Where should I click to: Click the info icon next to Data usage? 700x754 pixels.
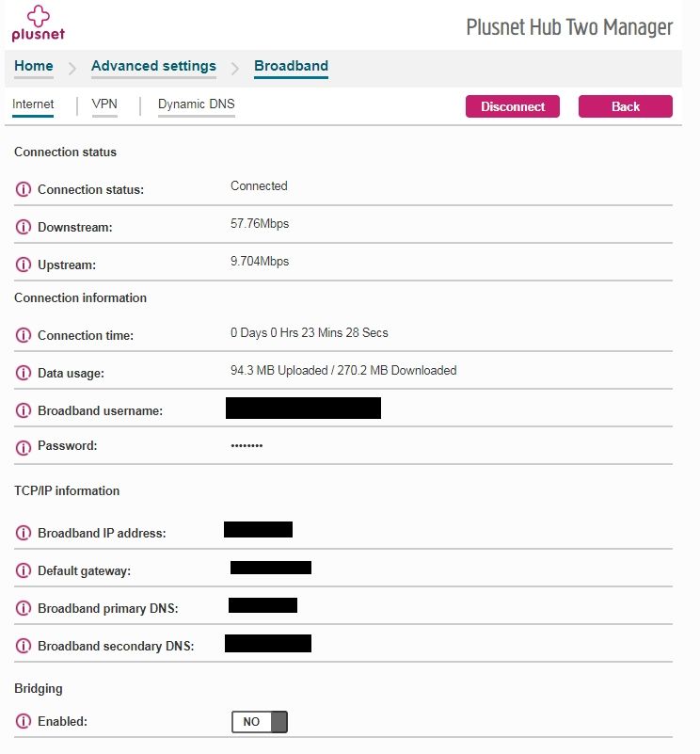tap(24, 373)
